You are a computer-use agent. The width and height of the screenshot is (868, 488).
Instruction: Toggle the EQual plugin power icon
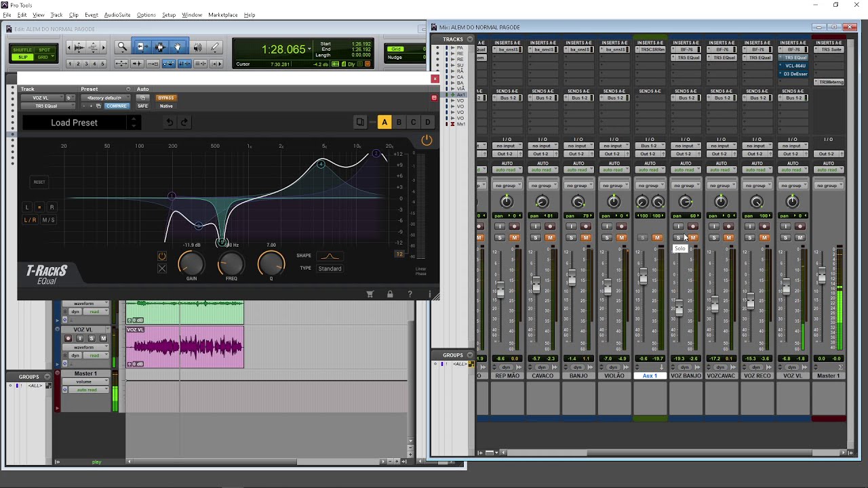coord(427,140)
